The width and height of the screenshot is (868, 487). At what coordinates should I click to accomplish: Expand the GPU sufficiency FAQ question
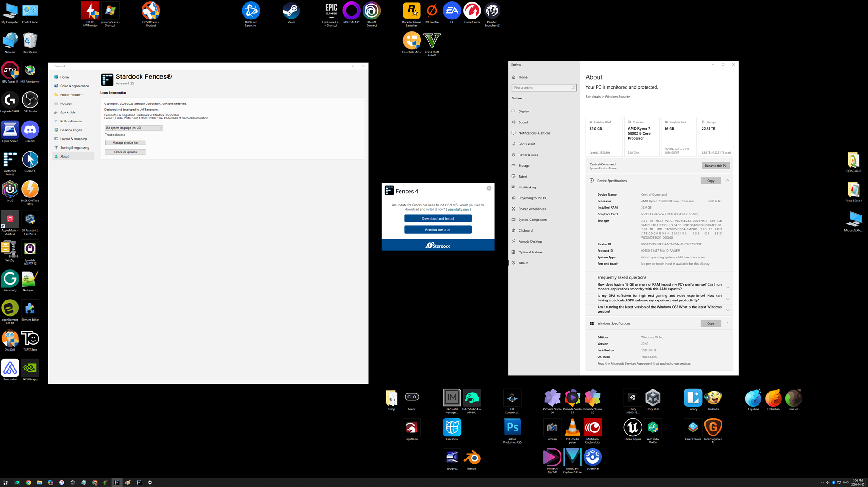(x=727, y=299)
